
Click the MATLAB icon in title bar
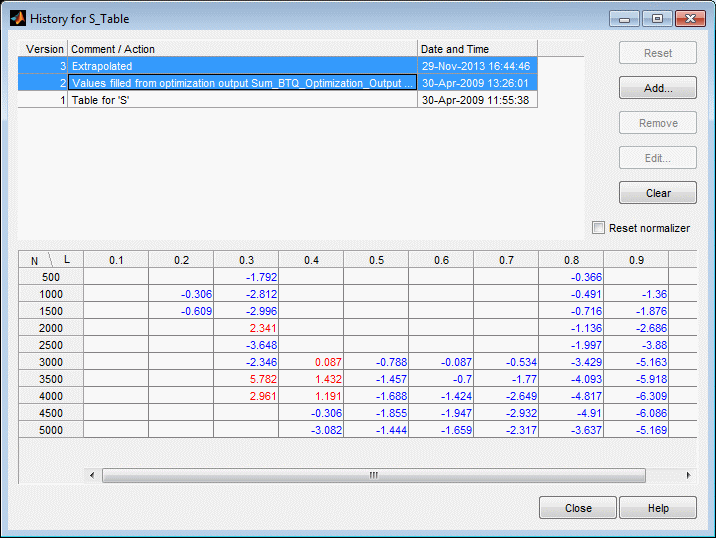(x=18, y=19)
